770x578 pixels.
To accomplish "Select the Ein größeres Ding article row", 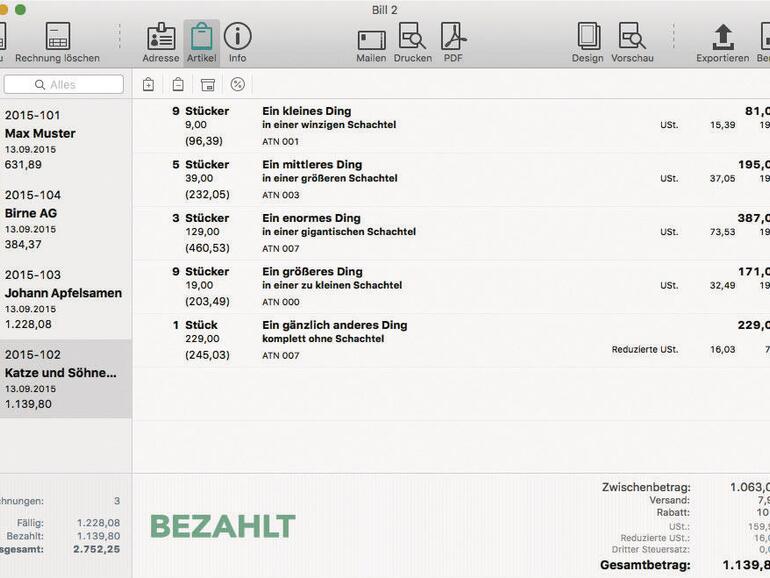I will pos(451,286).
